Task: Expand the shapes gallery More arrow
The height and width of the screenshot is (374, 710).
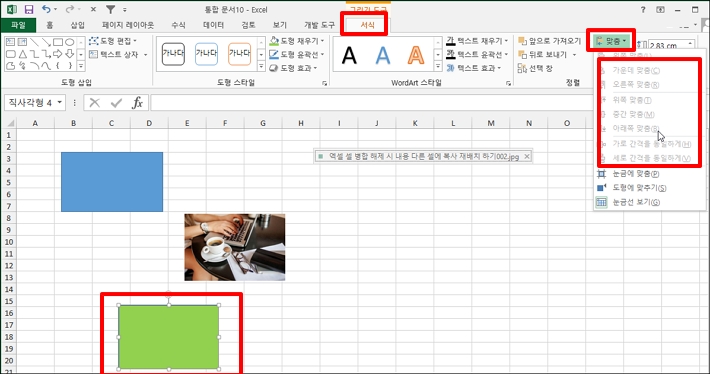Action: (x=81, y=66)
